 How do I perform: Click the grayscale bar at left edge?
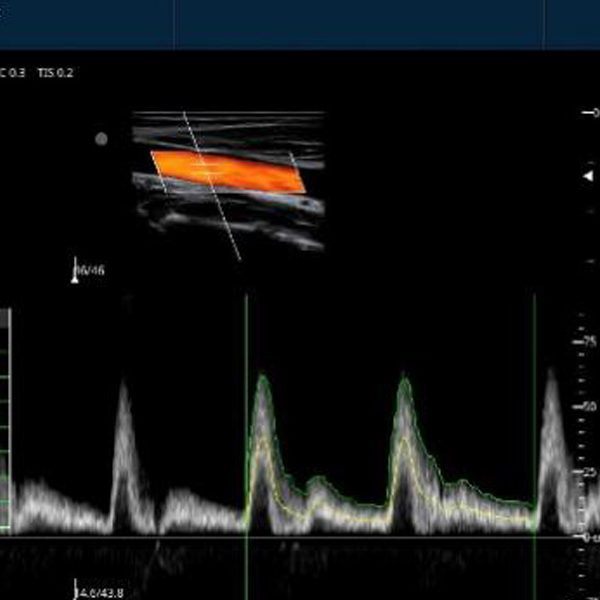point(5,420)
